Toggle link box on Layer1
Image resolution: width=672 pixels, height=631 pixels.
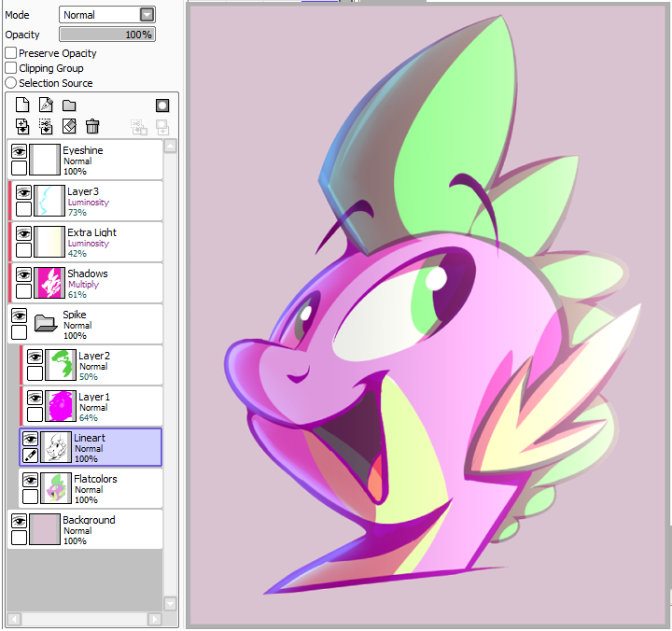(35, 414)
